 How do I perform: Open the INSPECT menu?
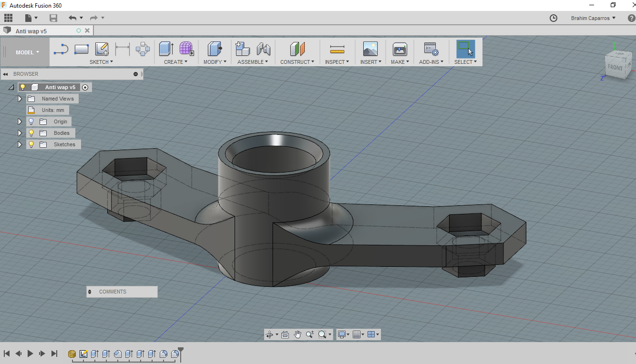tap(337, 62)
